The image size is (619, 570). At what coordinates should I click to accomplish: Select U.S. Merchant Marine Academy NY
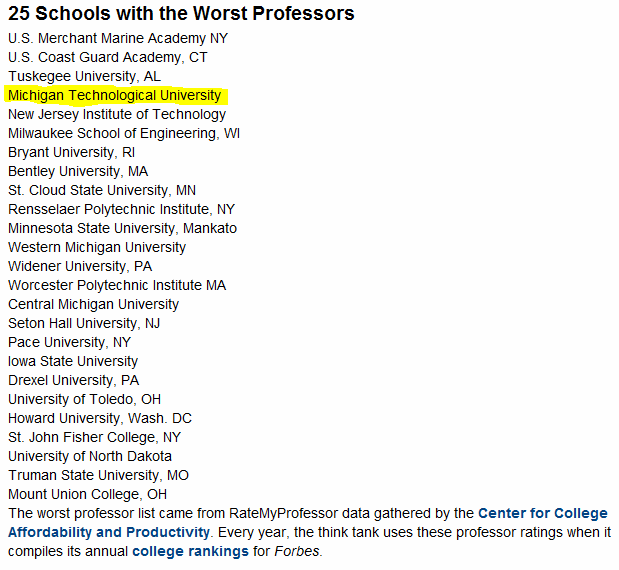pos(118,38)
